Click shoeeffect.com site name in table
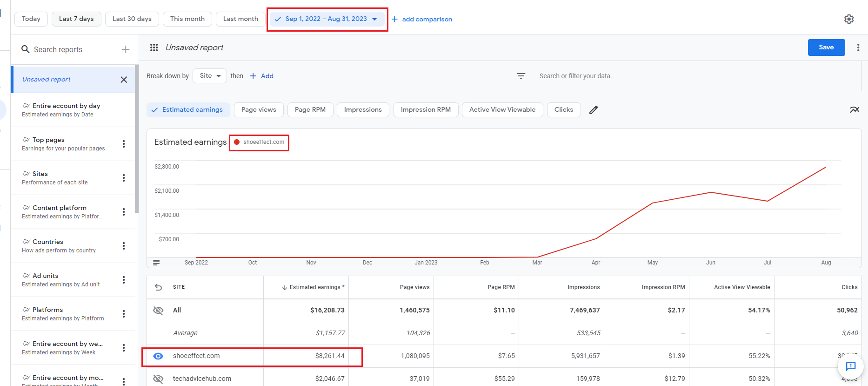This screenshot has width=868, height=386. point(196,356)
